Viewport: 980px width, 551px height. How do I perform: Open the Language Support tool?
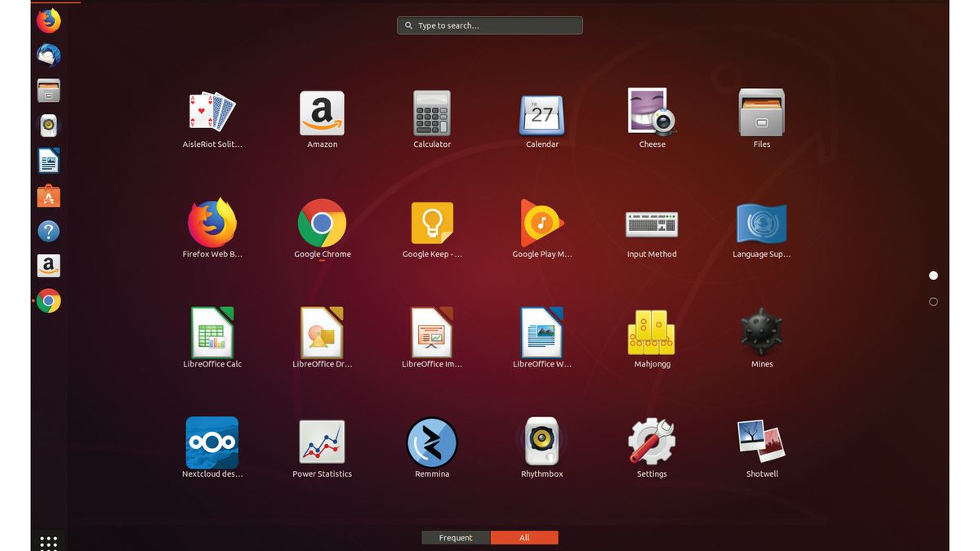click(760, 224)
